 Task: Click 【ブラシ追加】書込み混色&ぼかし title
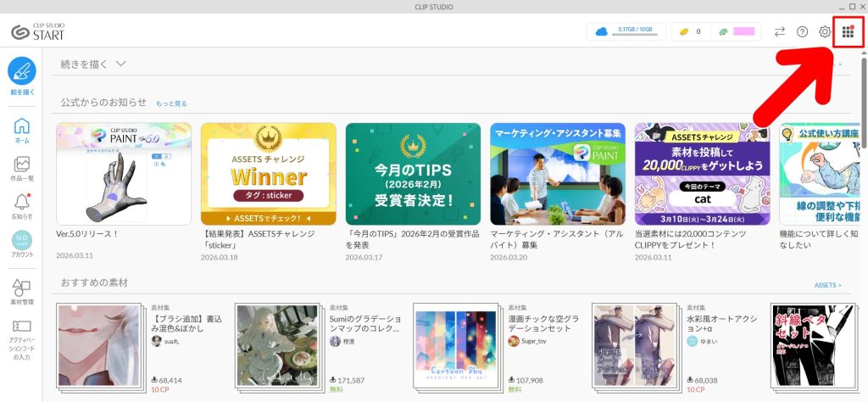point(186,324)
